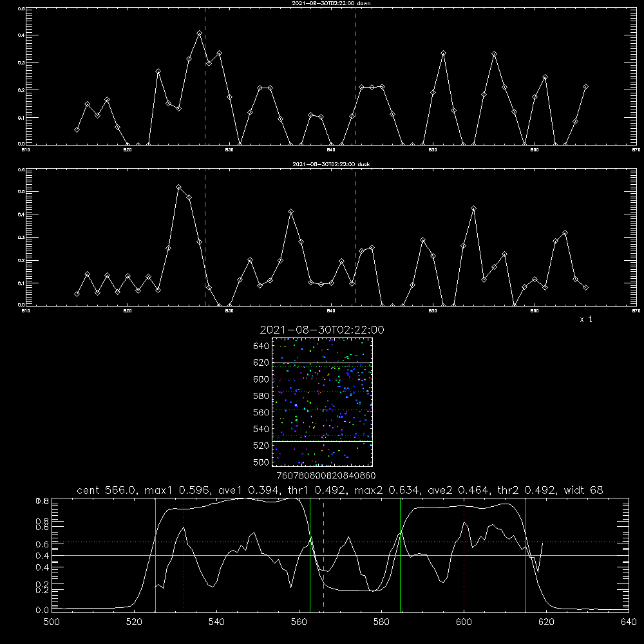This screenshot has width=644, height=644.
Task: Click the highest diamond marker in the dusk plot
Action: pos(178,187)
